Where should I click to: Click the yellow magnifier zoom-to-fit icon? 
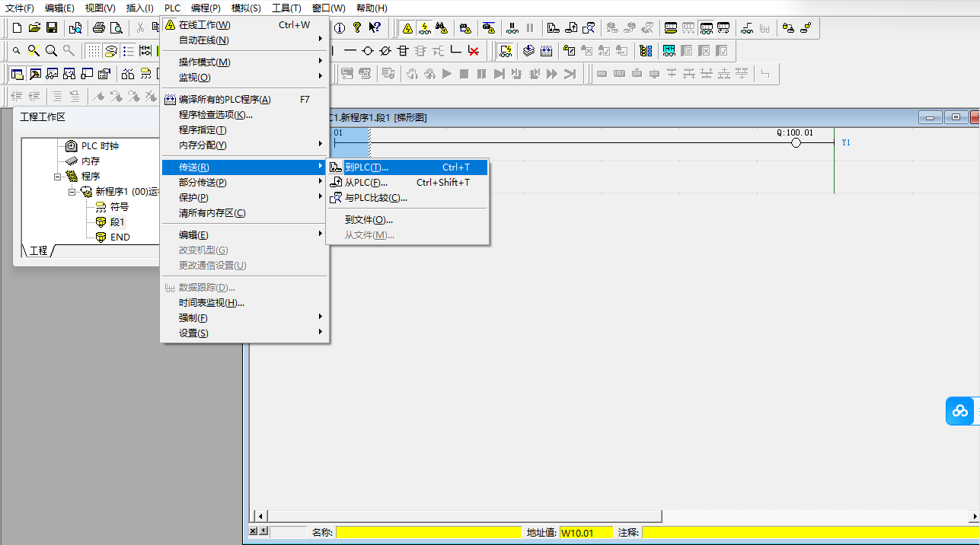[x=34, y=51]
